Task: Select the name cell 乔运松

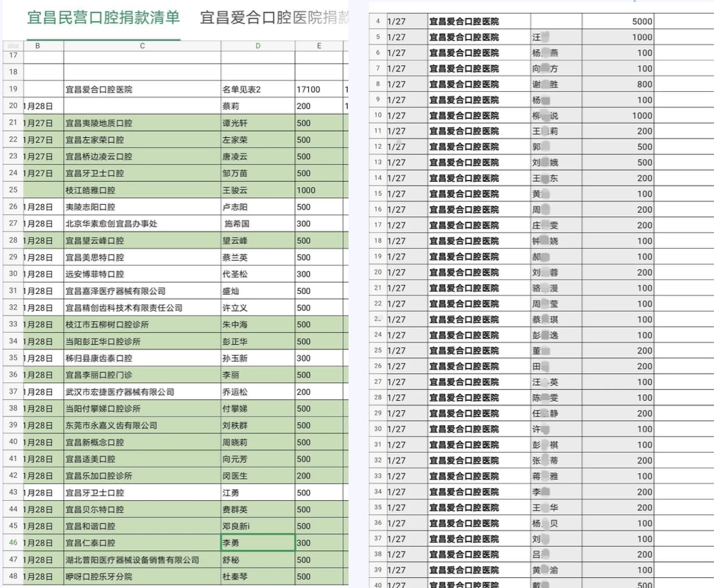Action: click(258, 392)
